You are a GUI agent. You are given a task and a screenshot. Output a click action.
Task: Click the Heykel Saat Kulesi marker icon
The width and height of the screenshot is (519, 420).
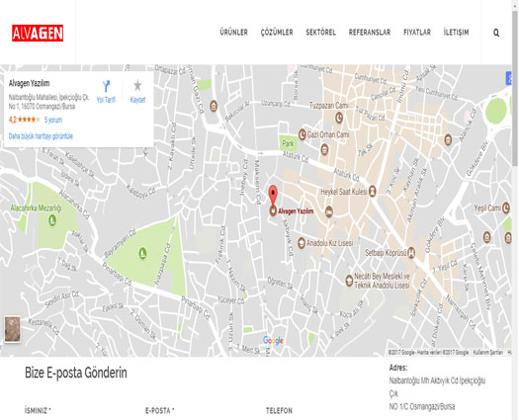tap(373, 192)
